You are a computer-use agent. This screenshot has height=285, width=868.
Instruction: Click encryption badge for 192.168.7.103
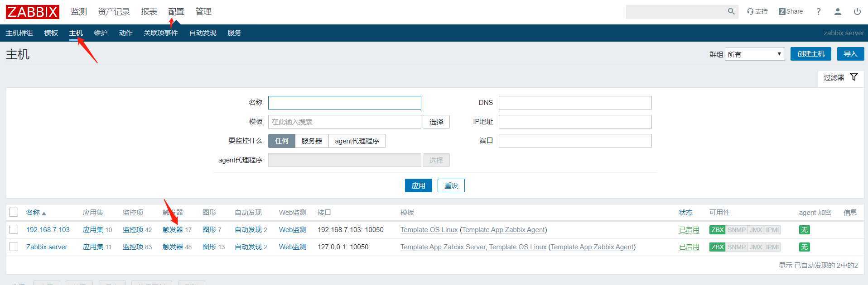coord(804,230)
